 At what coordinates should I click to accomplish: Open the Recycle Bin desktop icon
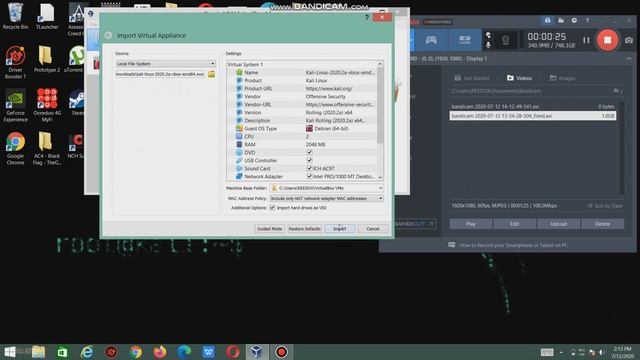[x=15, y=16]
